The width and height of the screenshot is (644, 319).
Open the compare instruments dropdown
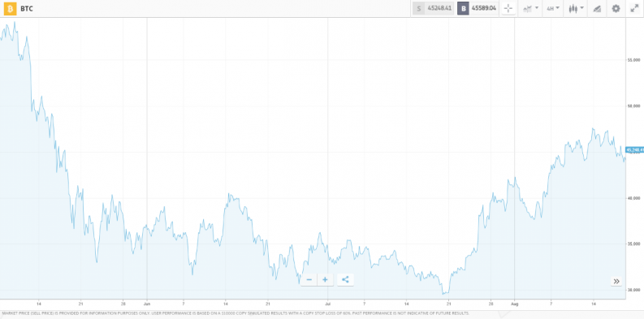click(530, 8)
